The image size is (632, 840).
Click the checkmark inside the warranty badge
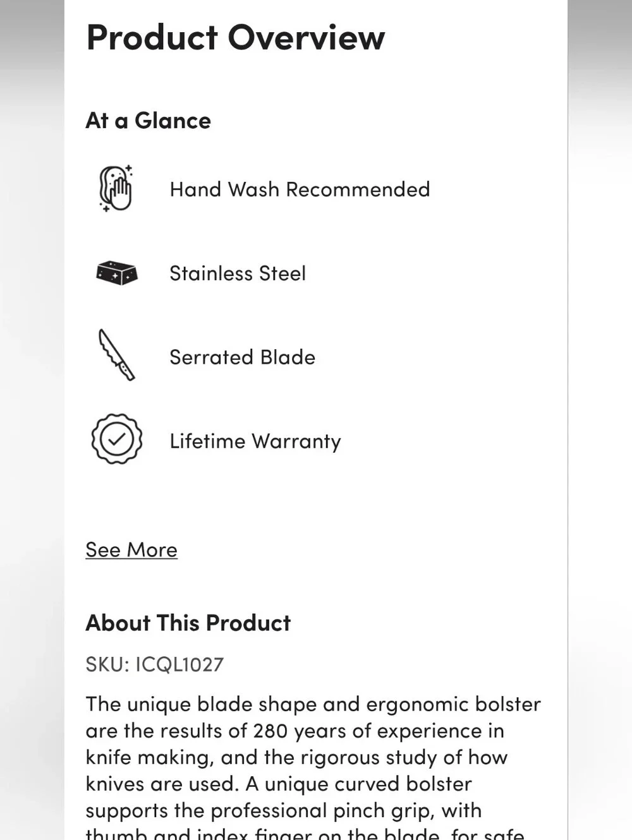(116, 438)
